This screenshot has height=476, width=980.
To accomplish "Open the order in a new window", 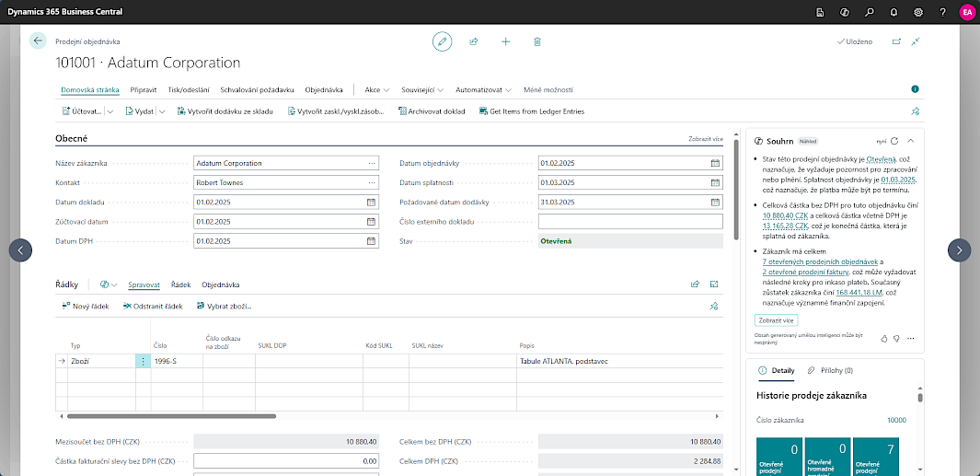I will pyautogui.click(x=896, y=41).
